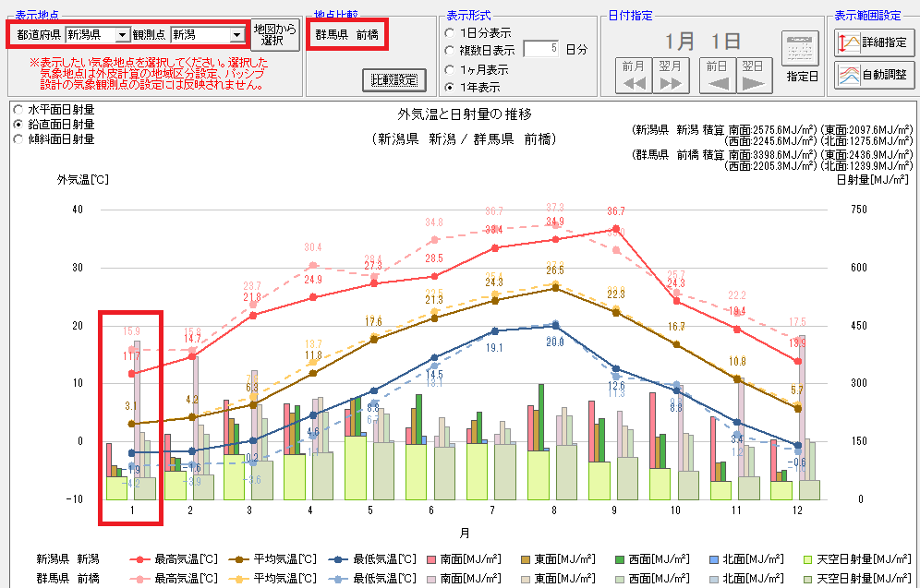The image size is (920, 588).
Task: Open 詳細指定 display range settings
Action: point(874,42)
